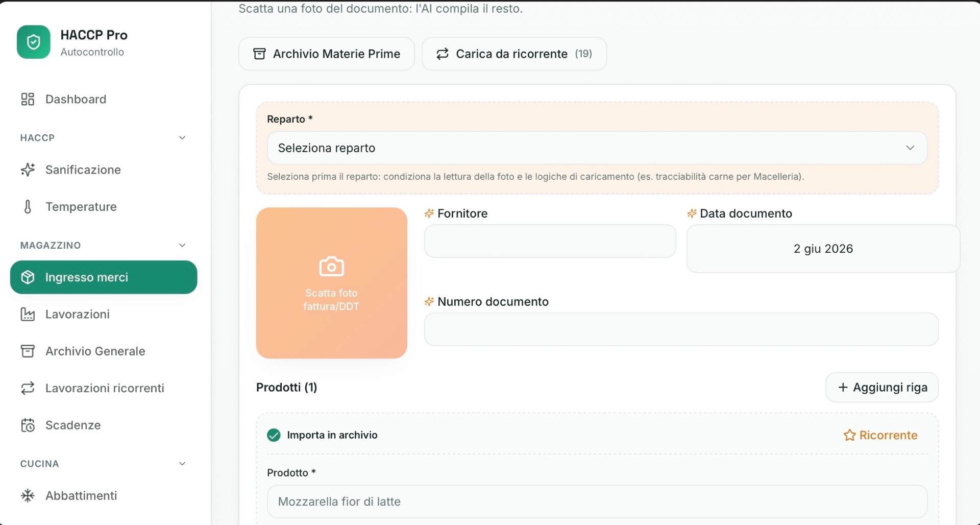Viewport: 980px width, 525px height.
Task: Click Scatta foto fattura/DDT tile
Action: click(332, 283)
